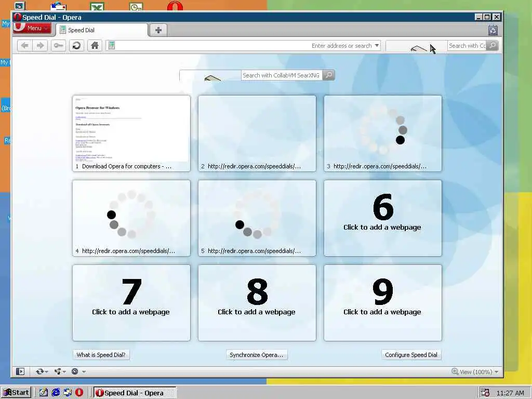Open Speed Dial 1 Download Opera thumbnail
532x399 pixels.
click(131, 134)
